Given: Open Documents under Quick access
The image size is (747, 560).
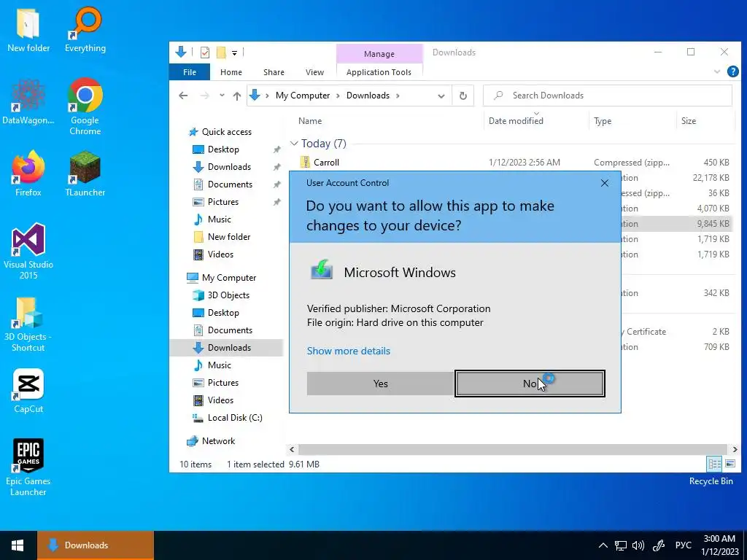Looking at the screenshot, I should 230,184.
